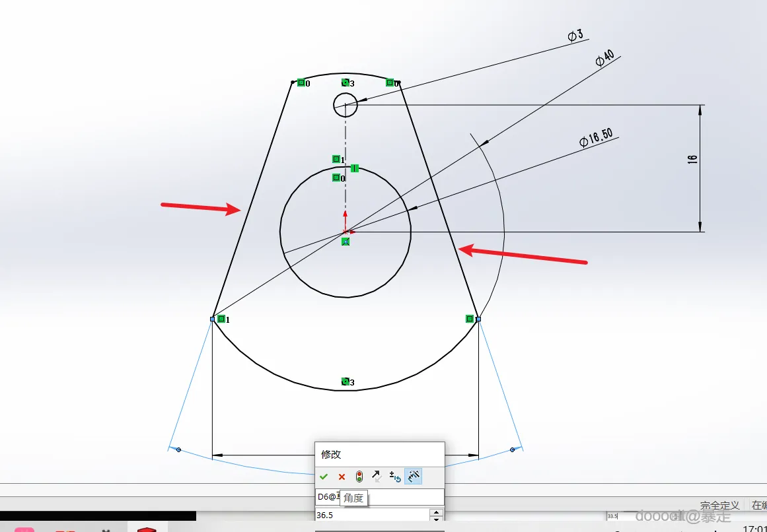The image size is (767, 532).
Task: Click the reverse dimension direction arrow icon
Action: click(377, 477)
